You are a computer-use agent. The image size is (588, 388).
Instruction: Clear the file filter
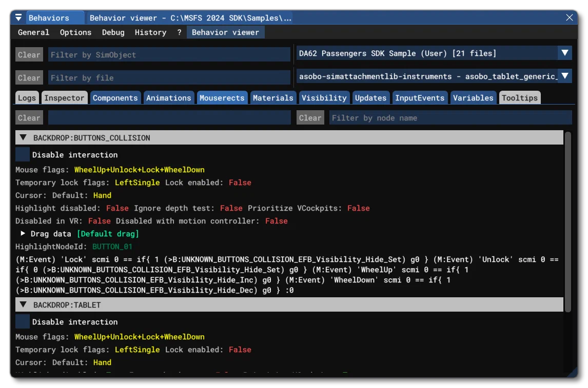coord(29,78)
